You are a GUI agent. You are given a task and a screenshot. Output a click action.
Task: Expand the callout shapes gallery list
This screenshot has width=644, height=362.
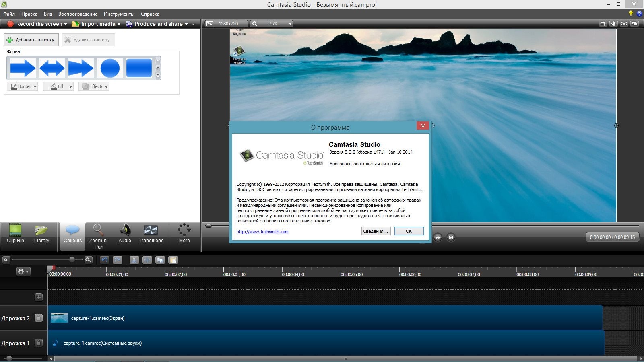pyautogui.click(x=158, y=76)
